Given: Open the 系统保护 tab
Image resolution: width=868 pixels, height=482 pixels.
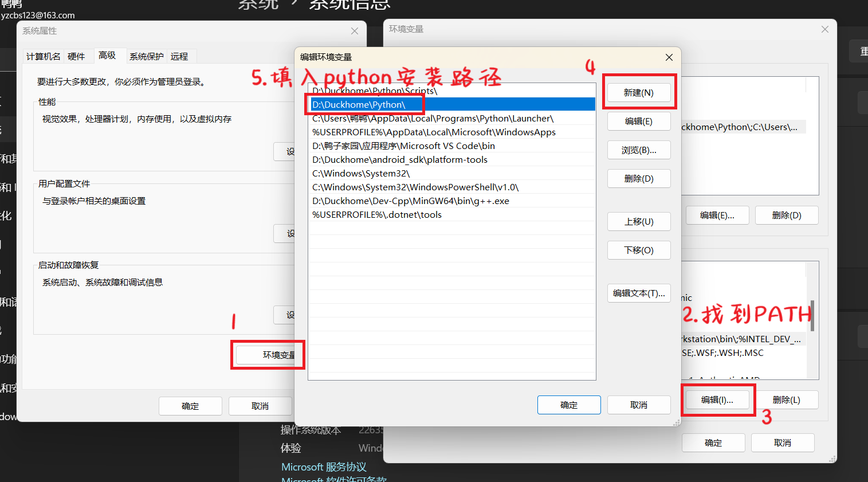Looking at the screenshot, I should click(147, 56).
